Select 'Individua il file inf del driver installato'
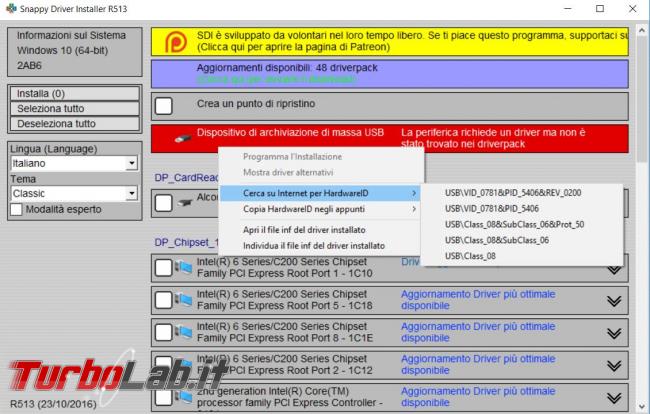The image size is (650, 414). [314, 245]
